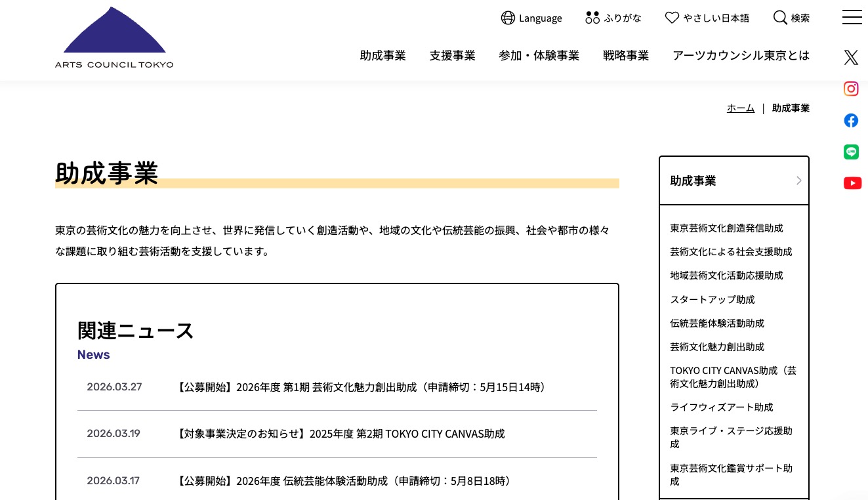Click the ホーム breadcrumb link
Screen dimensions: 868x500
(740, 108)
